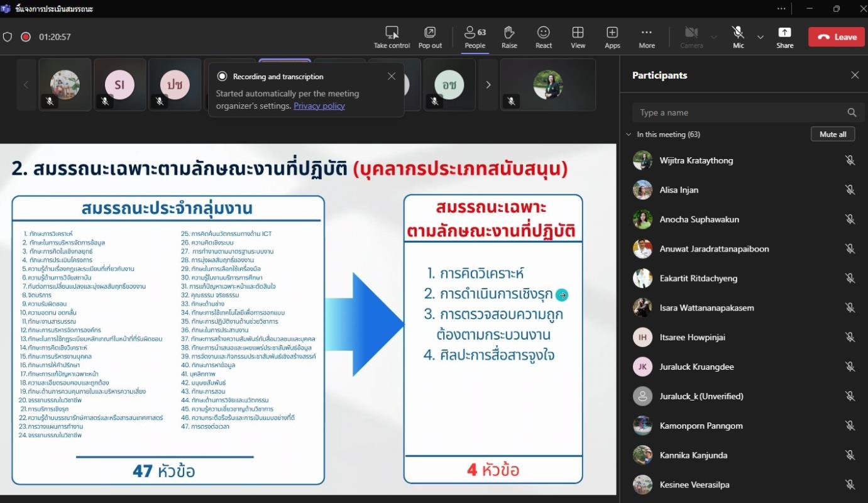868x503 pixels.
Task: Open the Pop out window icon
Action: [430, 33]
